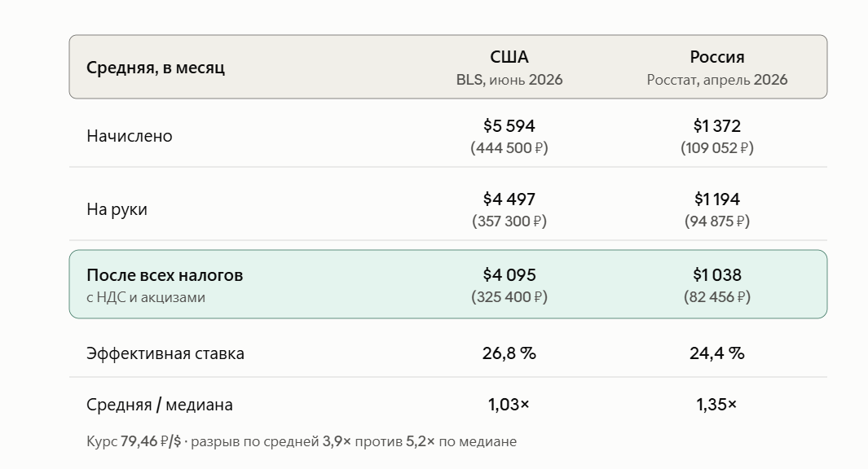868x469 pixels.
Task: Select the 'Средняя / медиана' row label
Action: pos(160,405)
